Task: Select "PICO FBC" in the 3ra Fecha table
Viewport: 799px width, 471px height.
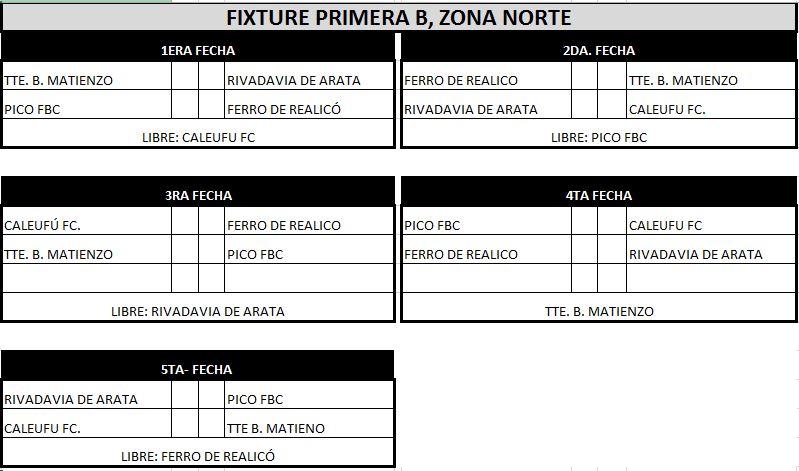Action: (x=255, y=255)
